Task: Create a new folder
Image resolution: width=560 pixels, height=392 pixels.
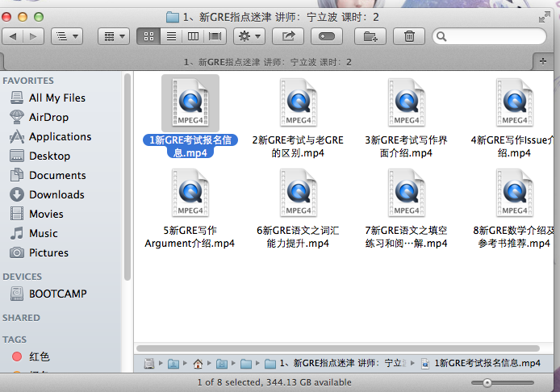Action: click(x=370, y=36)
